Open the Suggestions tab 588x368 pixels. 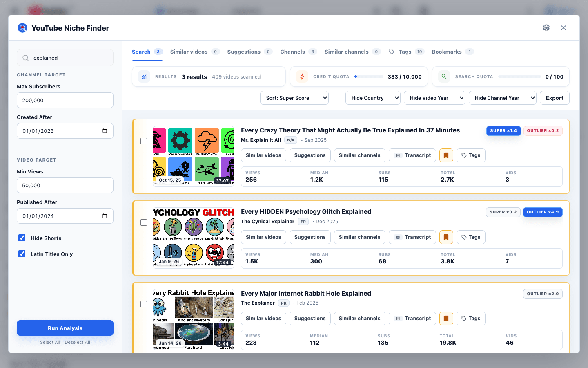pos(249,52)
